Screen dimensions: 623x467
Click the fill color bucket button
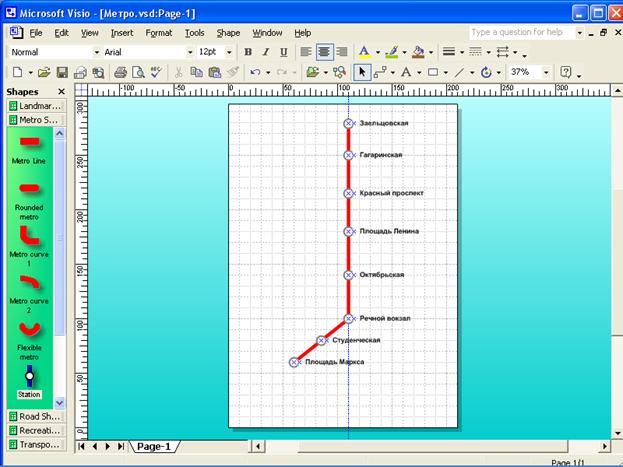[x=417, y=52]
